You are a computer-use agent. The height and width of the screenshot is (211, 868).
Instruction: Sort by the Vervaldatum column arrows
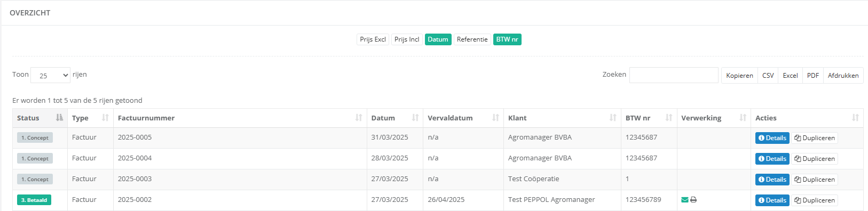tap(496, 118)
